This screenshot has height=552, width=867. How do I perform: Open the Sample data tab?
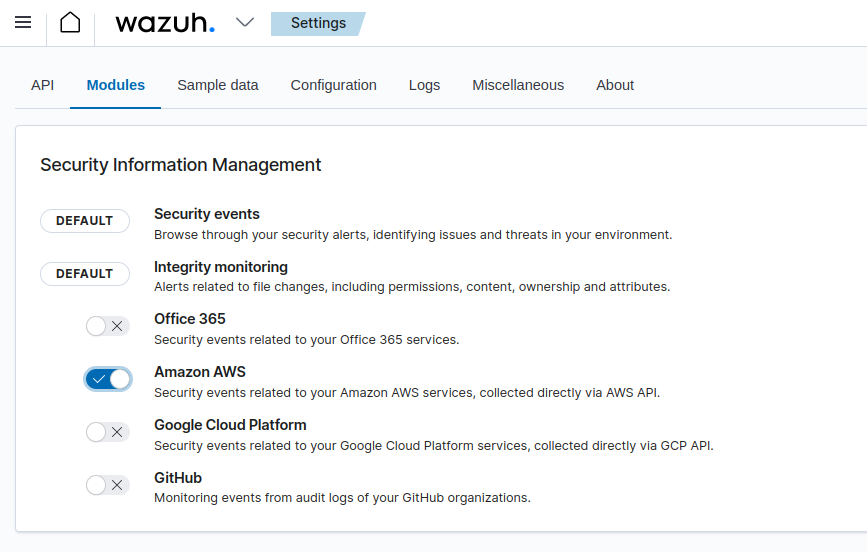(218, 85)
